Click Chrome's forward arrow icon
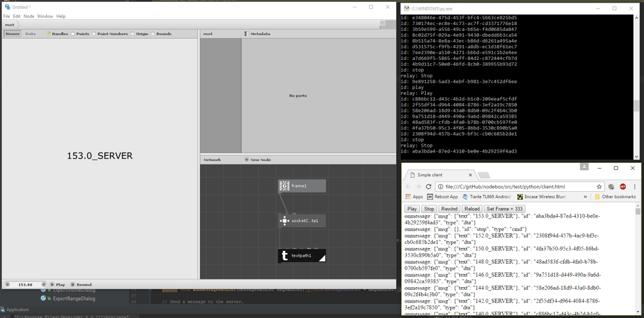 [418, 186]
